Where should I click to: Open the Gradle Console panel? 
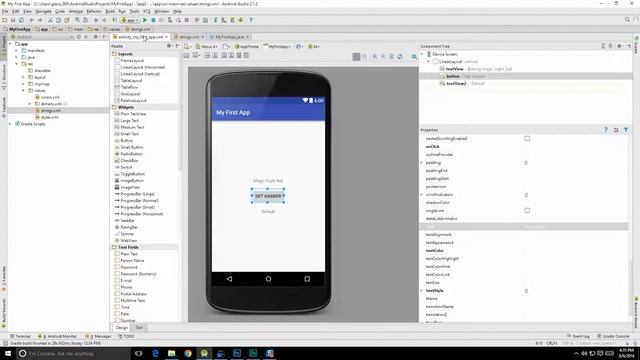(613, 336)
